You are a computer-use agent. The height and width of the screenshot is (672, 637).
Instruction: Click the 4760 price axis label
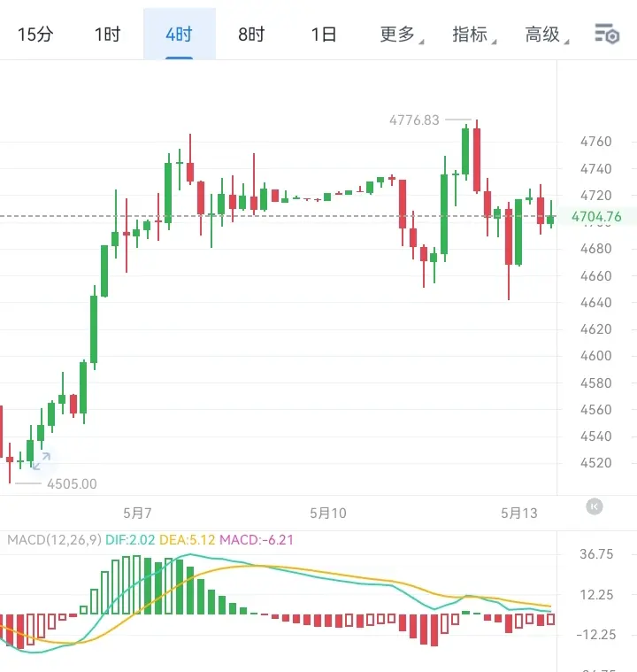point(596,142)
